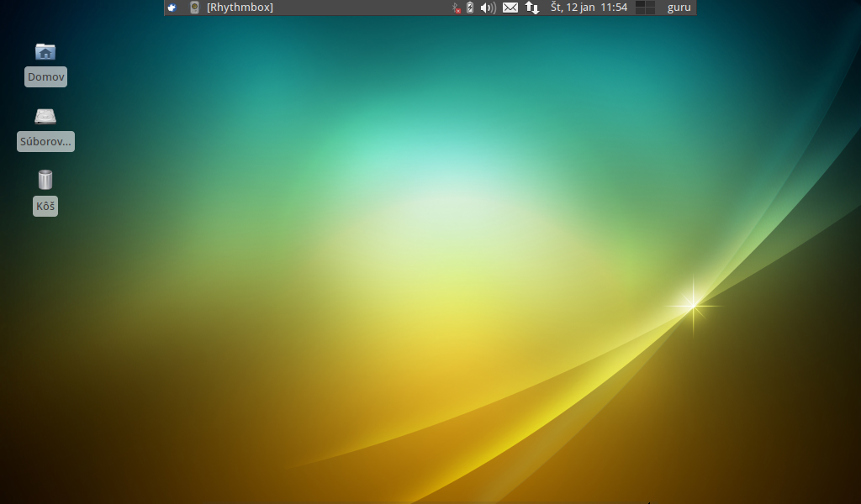Select the Súborov... file system drive icon
Image resolution: width=861 pixels, height=504 pixels.
[x=45, y=116]
